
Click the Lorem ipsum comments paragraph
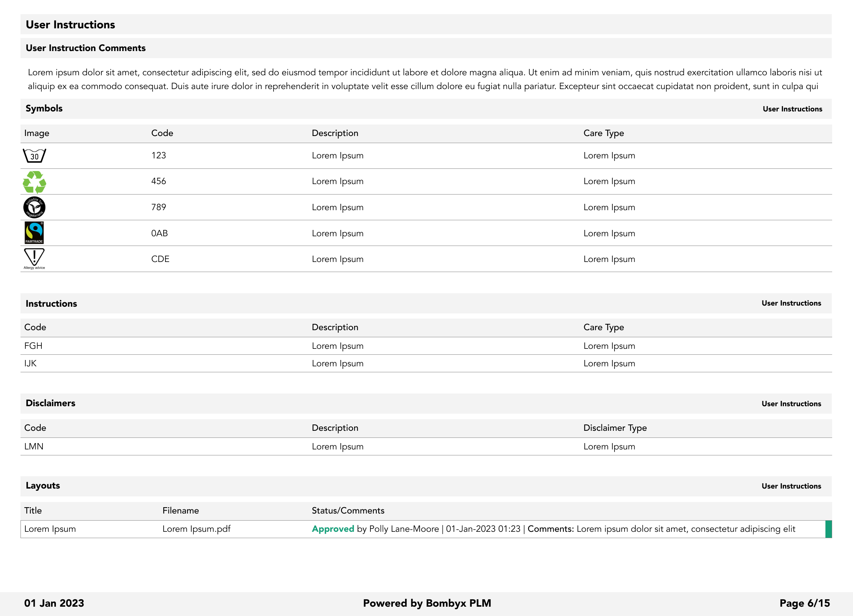(x=425, y=79)
